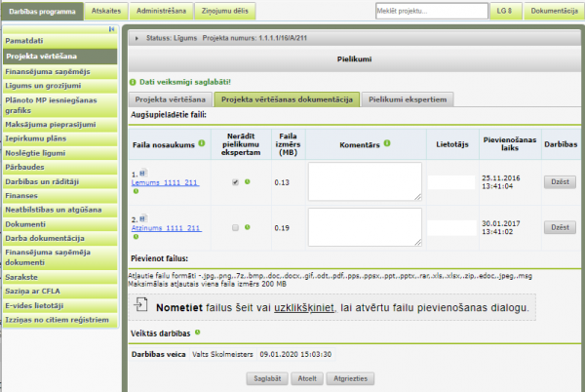
Task: Click the Saglabāt button
Action: coord(267,378)
